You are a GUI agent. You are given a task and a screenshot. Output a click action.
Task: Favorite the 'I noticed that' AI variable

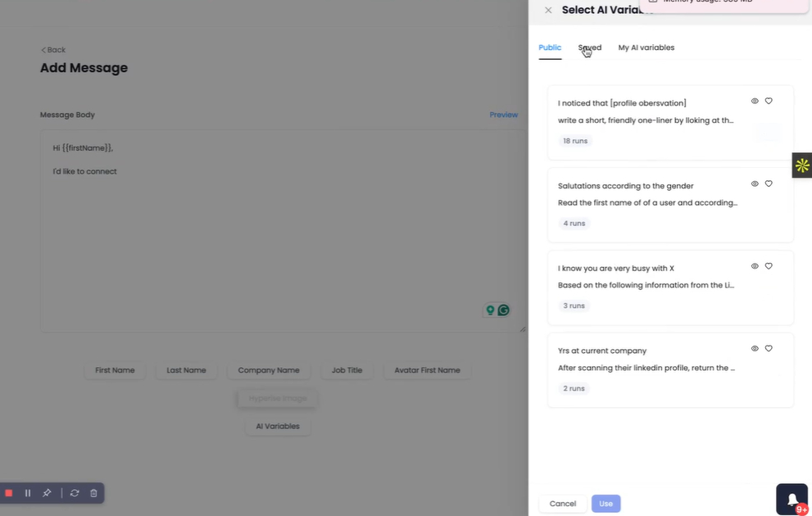[x=769, y=101]
